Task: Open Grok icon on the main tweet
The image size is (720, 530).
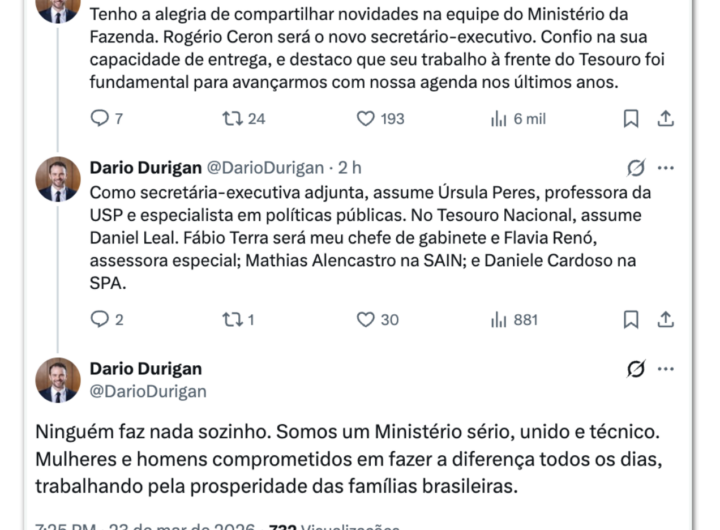Action: [635, 369]
